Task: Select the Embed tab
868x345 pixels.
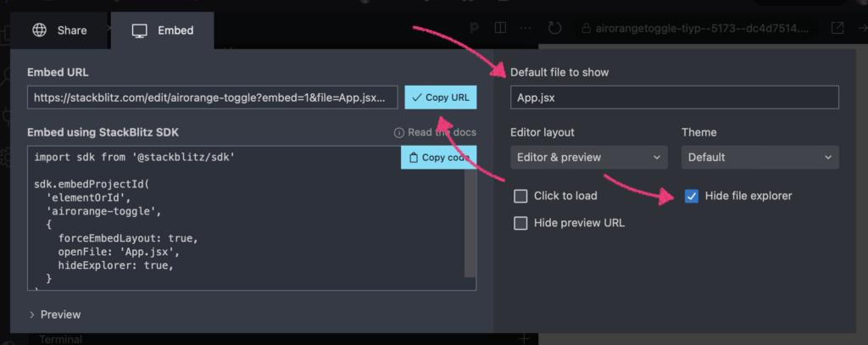Action: (x=163, y=31)
